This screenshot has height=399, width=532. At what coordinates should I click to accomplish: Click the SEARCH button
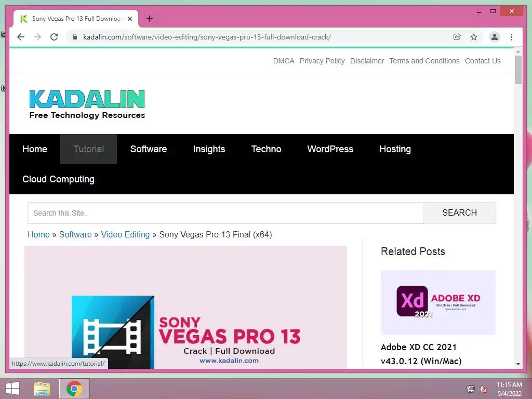pyautogui.click(x=459, y=213)
